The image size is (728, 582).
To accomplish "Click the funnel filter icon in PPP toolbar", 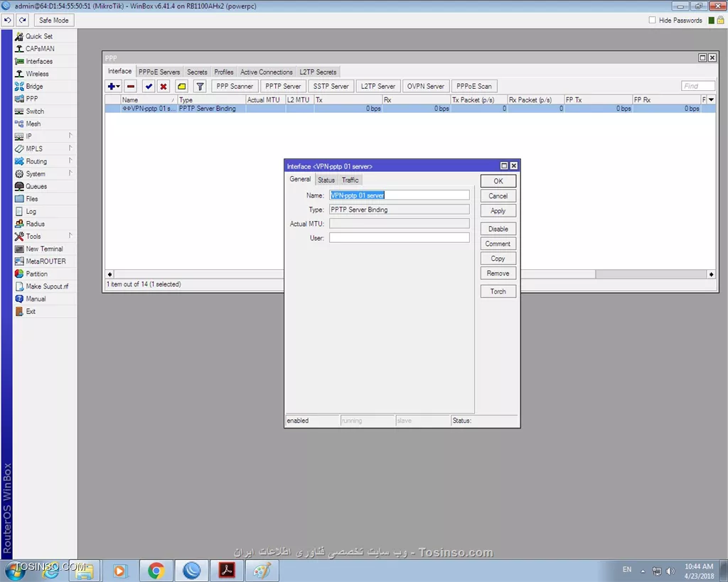I will coord(200,86).
